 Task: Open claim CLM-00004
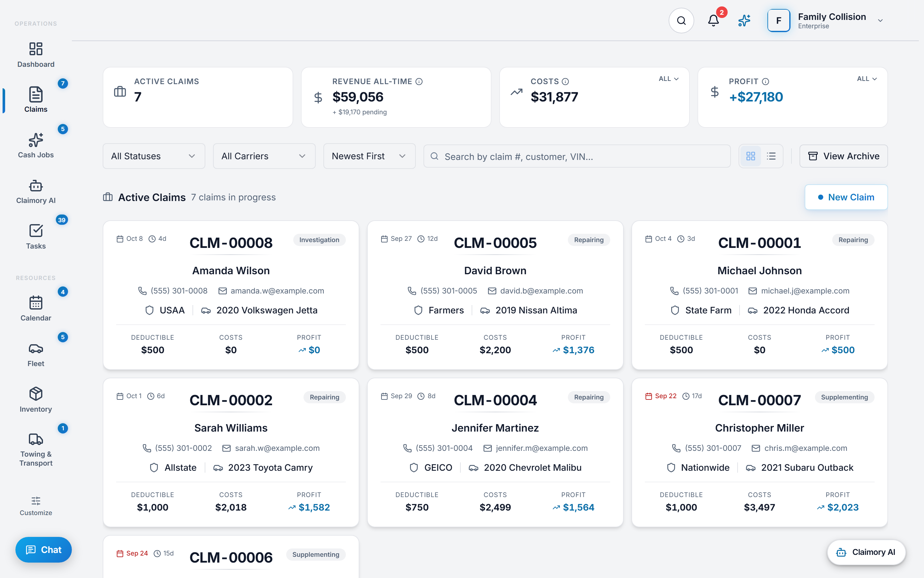(495, 453)
